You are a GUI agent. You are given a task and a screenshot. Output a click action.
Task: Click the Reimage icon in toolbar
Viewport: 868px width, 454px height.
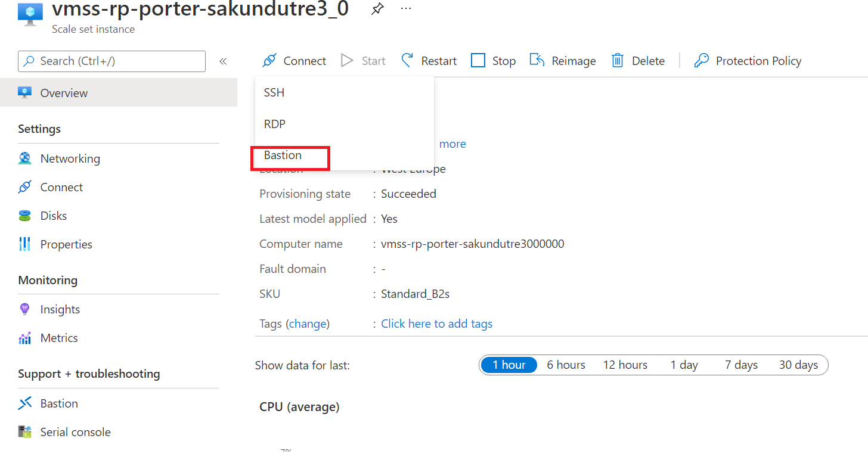click(x=537, y=61)
